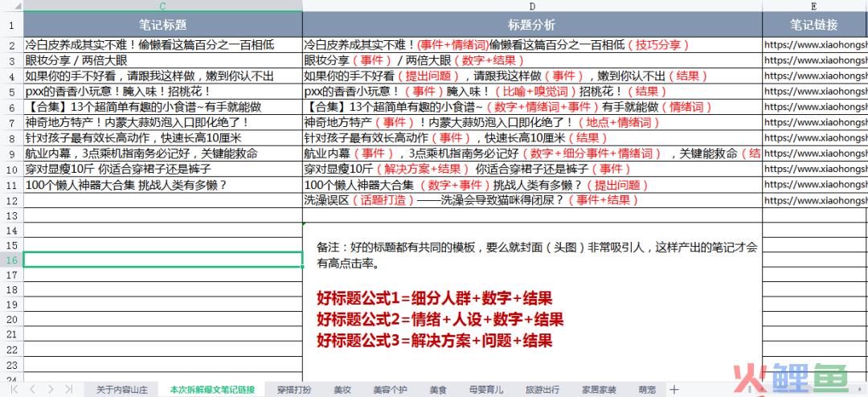The image size is (868, 397).
Task: Select the 美食 sheet tab
Action: click(438, 390)
